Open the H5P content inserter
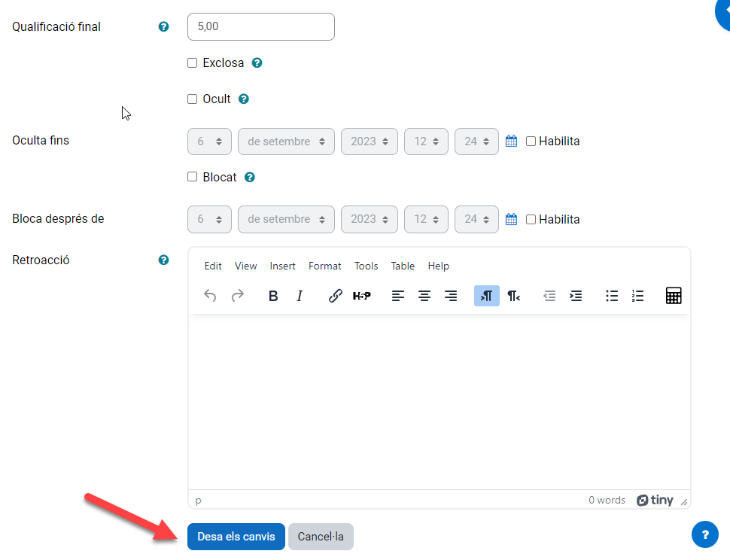The width and height of the screenshot is (730, 560). (x=362, y=296)
